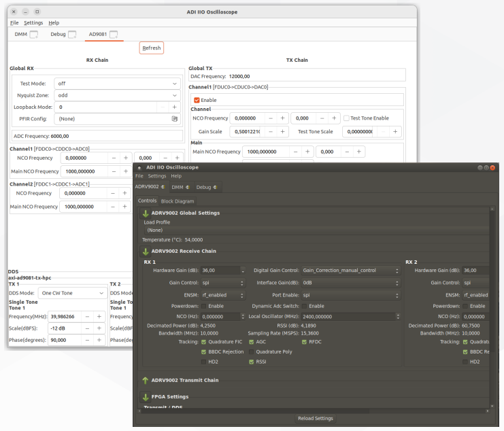Image resolution: width=504 pixels, height=431 pixels.
Task: Increase RX Channel2 Main NCO Frequency
Action: click(x=124, y=207)
